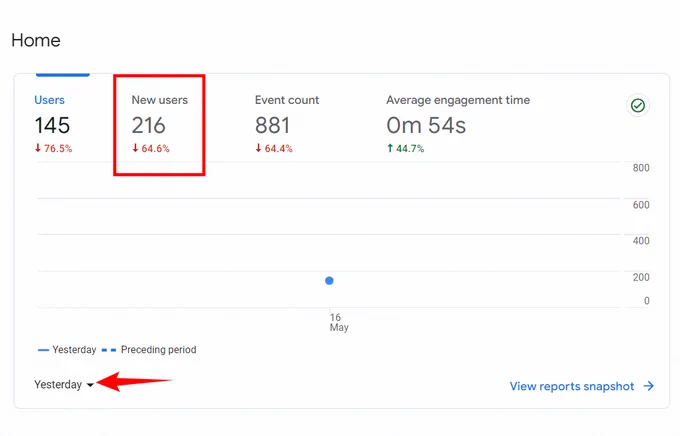Click the 76.5% decrease indicator
This screenshot has width=680, height=436.
(53, 148)
